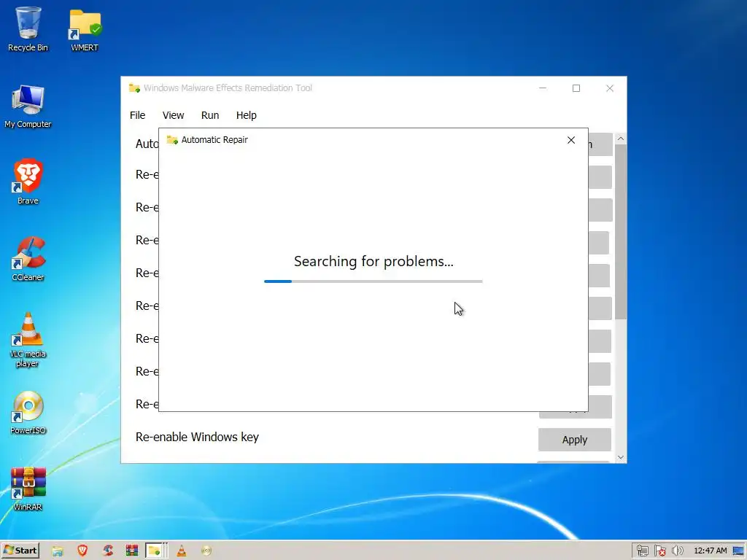Click the Show Desktop button in the tray
The image size is (747, 560).
(x=738, y=551)
